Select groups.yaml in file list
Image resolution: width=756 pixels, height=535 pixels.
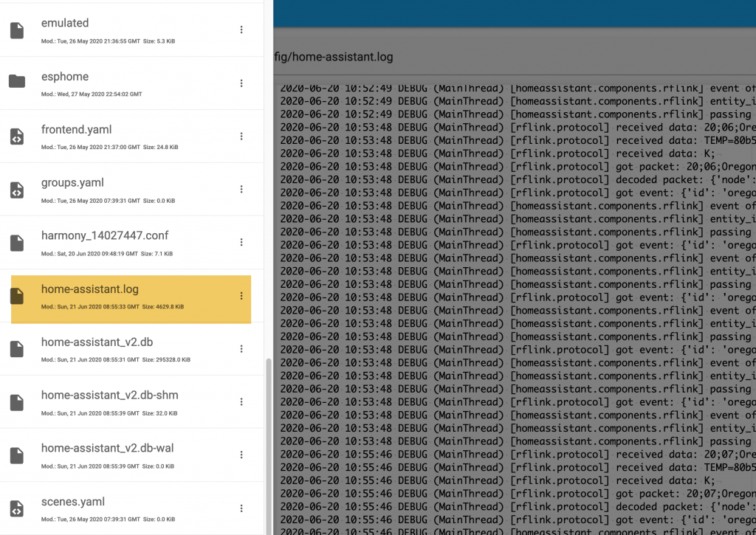(x=72, y=183)
